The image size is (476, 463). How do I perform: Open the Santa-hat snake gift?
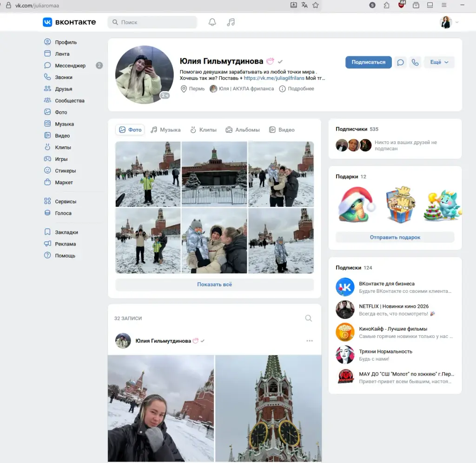pyautogui.click(x=357, y=205)
